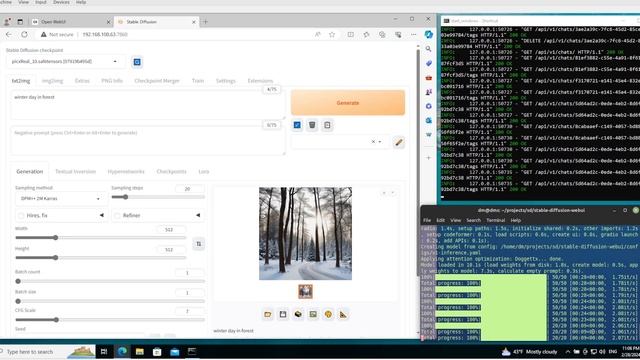Click the blue arrow read-prompt icon under Generate
Viewport: 640px width, 360px height.
297,125
